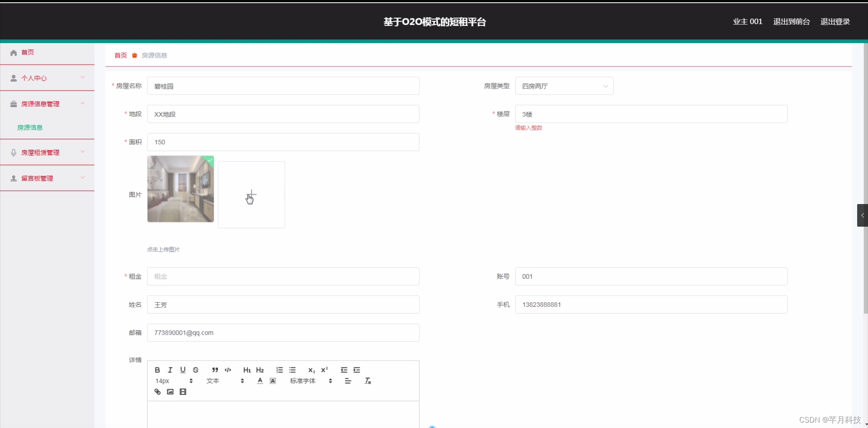Insert a blockquote in the details editor
The image size is (868, 428).
(x=215, y=370)
